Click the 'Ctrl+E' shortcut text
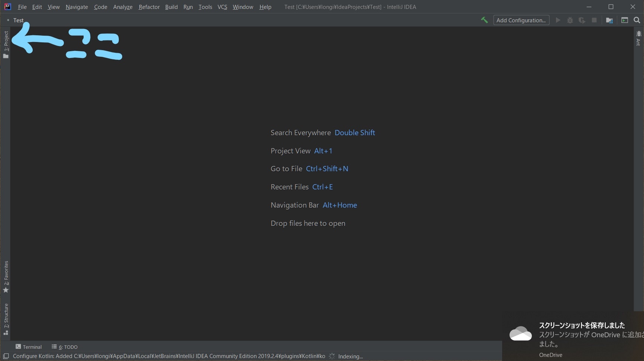 [x=322, y=187]
